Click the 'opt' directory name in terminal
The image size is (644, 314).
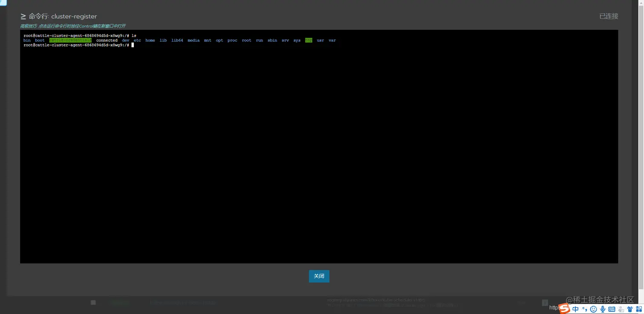point(219,40)
